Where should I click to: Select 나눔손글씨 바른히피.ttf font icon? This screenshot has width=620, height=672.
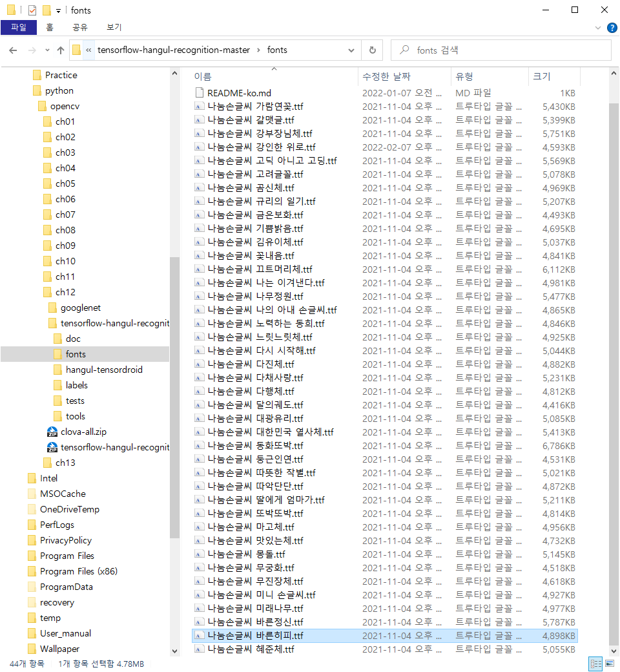(x=199, y=636)
